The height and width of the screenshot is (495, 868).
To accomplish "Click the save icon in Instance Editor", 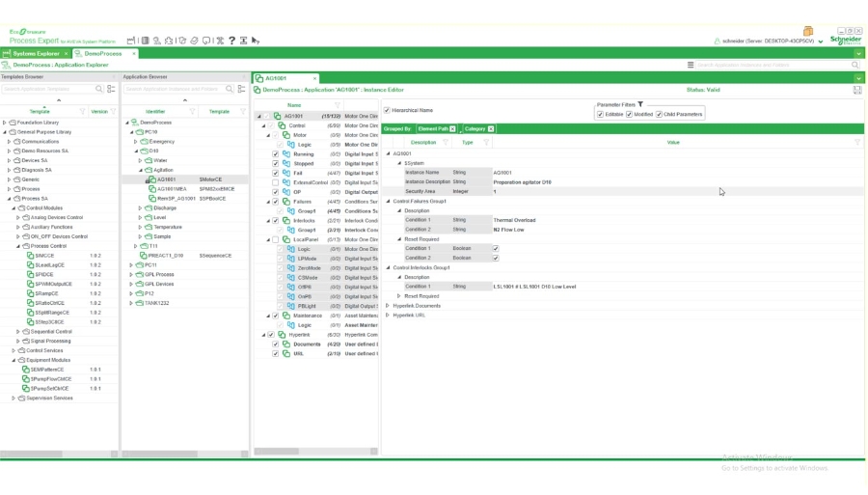I will coord(856,90).
